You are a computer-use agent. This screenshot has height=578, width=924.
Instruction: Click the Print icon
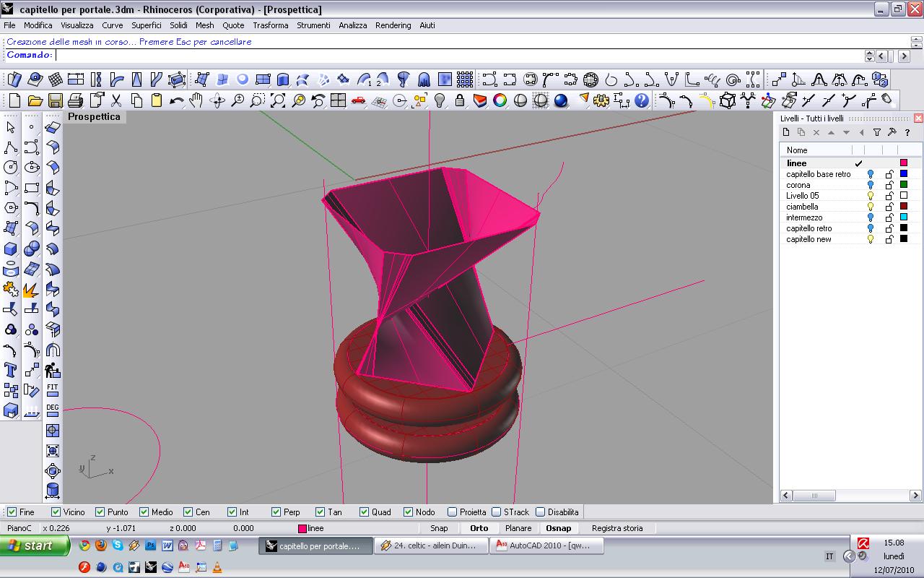pos(75,100)
